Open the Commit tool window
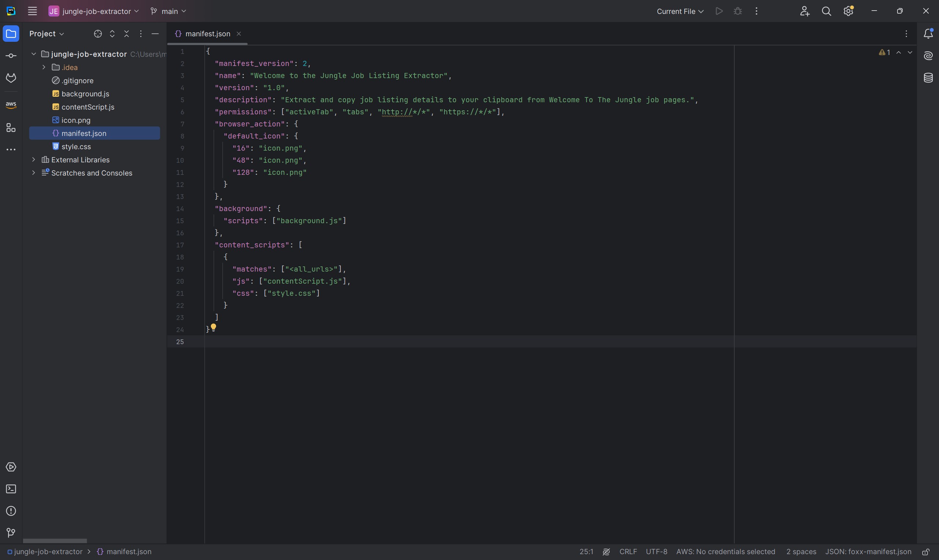Viewport: 939px width, 560px height. [11, 56]
